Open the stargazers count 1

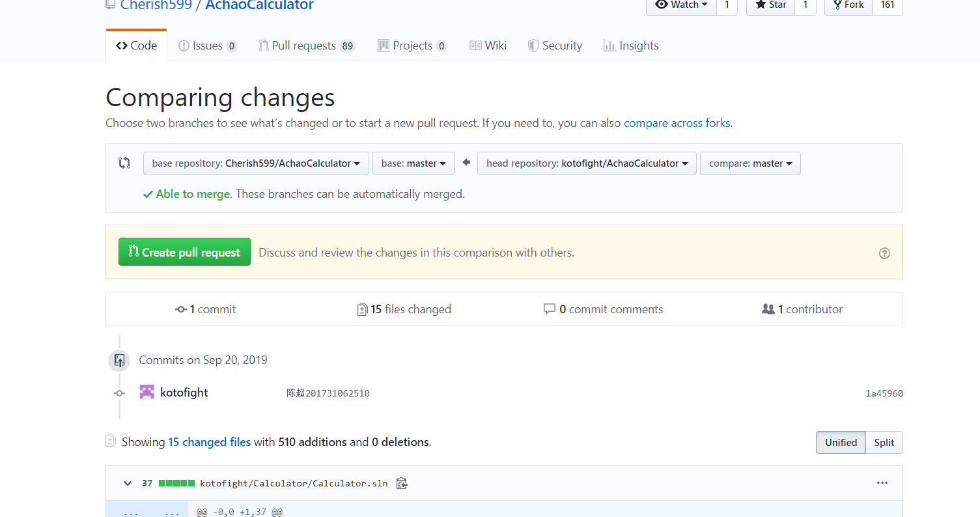[x=805, y=5]
